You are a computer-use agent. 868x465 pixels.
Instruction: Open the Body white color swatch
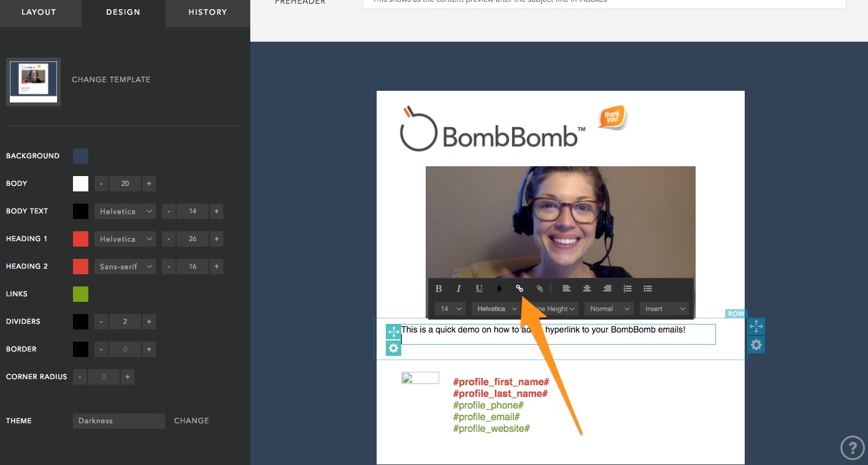point(80,183)
